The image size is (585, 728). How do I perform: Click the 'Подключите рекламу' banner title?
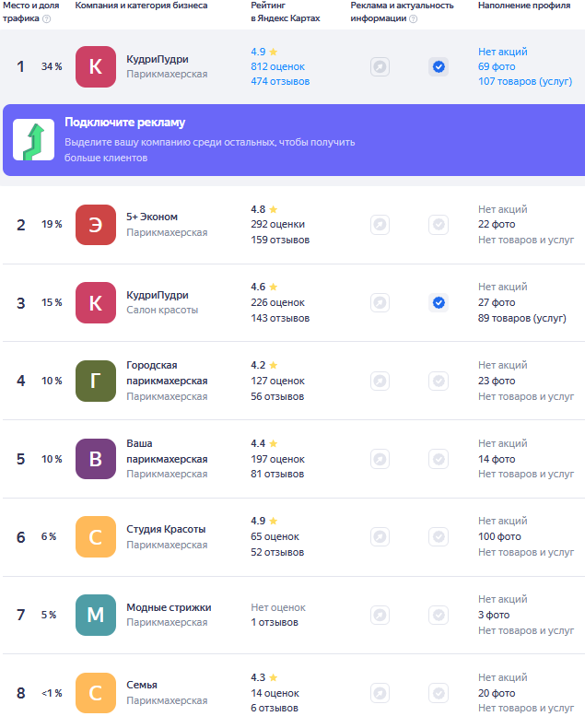point(124,123)
